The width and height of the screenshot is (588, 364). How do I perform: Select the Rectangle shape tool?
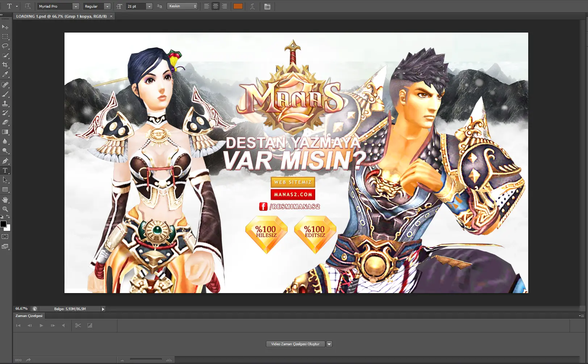5,189
